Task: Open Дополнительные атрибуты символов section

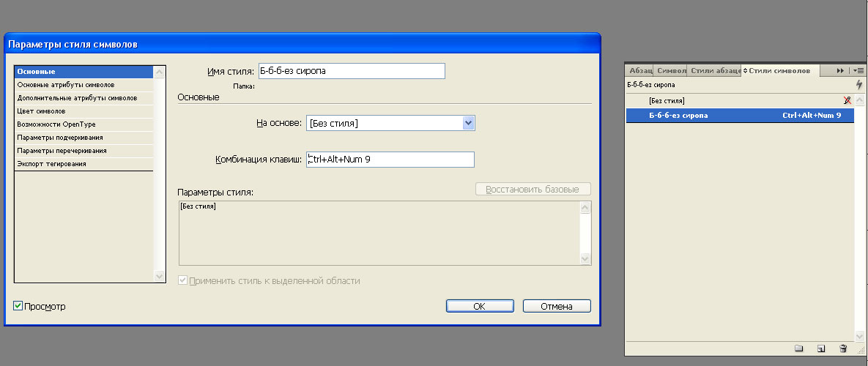Action: (x=84, y=98)
